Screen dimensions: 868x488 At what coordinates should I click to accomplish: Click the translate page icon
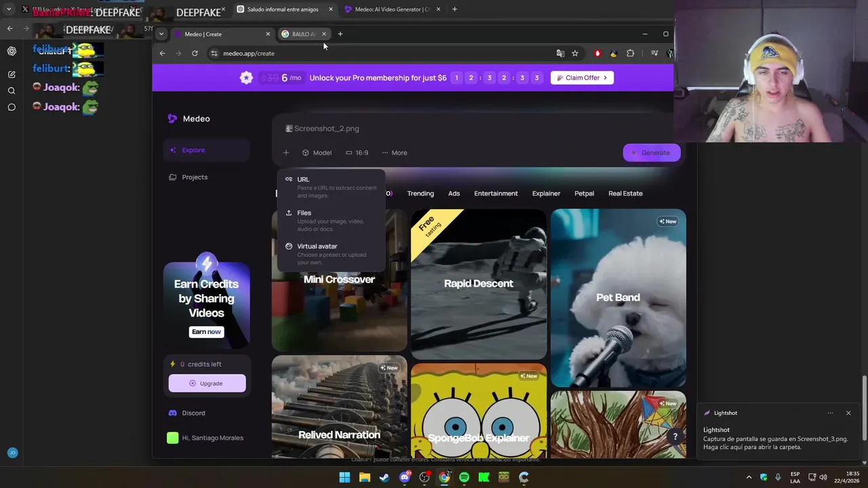tap(560, 54)
